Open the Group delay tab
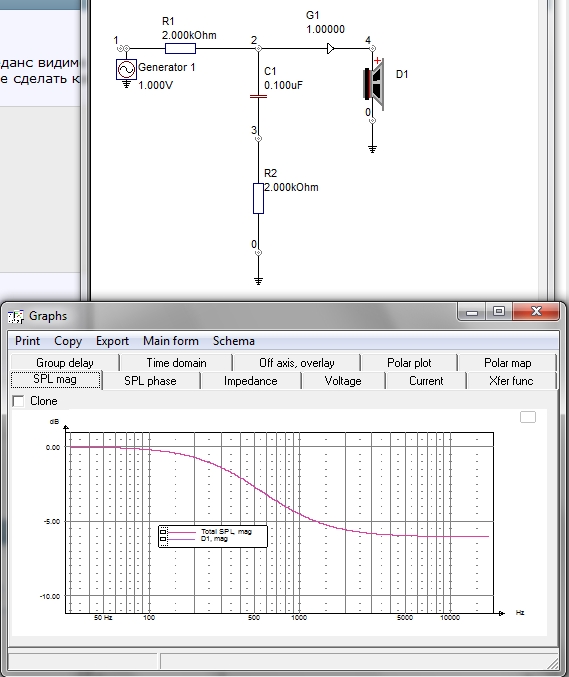Viewport: 569px width, 677px height. click(x=65, y=363)
